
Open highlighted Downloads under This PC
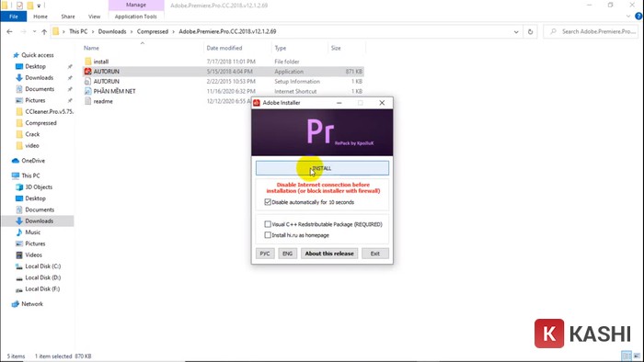(x=39, y=221)
